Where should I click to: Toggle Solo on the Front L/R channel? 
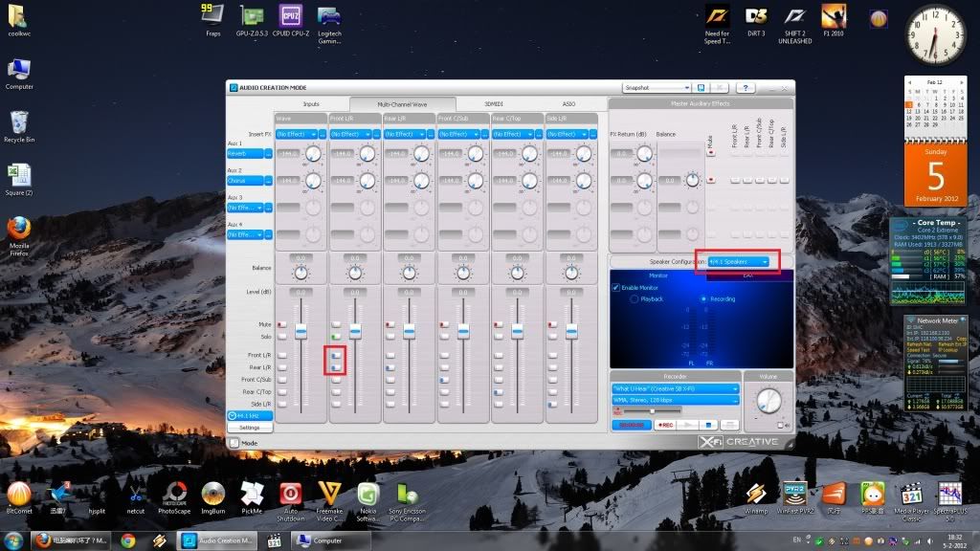pyautogui.click(x=336, y=337)
